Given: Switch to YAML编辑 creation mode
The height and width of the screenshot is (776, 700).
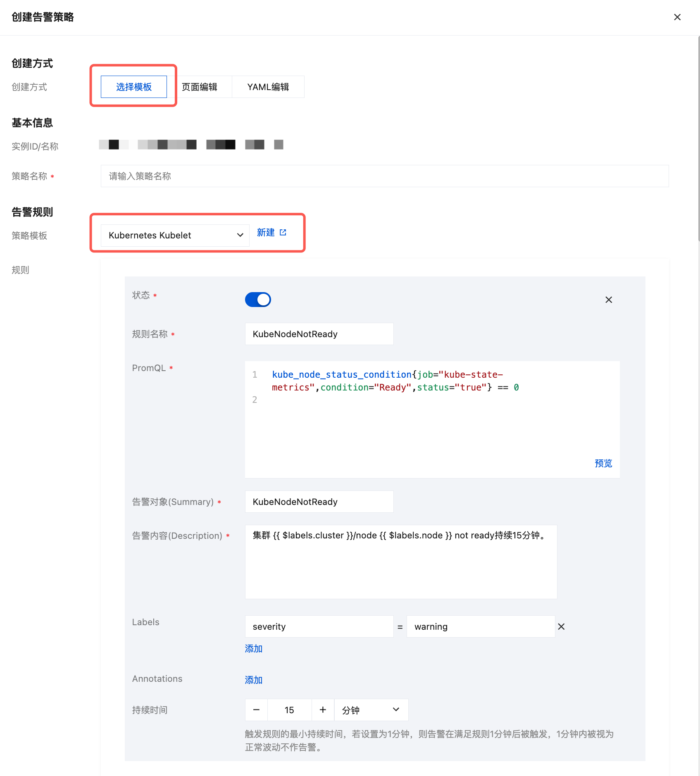Looking at the screenshot, I should (268, 87).
